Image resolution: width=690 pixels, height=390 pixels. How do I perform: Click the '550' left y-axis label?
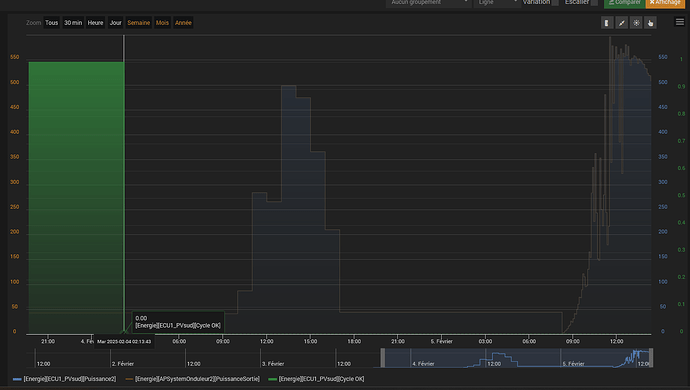coord(15,57)
